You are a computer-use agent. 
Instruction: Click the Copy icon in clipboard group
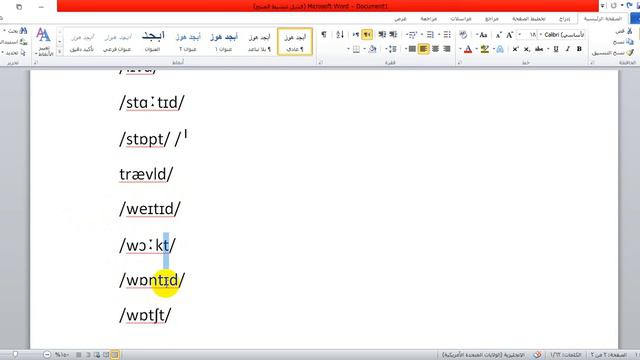point(630,42)
